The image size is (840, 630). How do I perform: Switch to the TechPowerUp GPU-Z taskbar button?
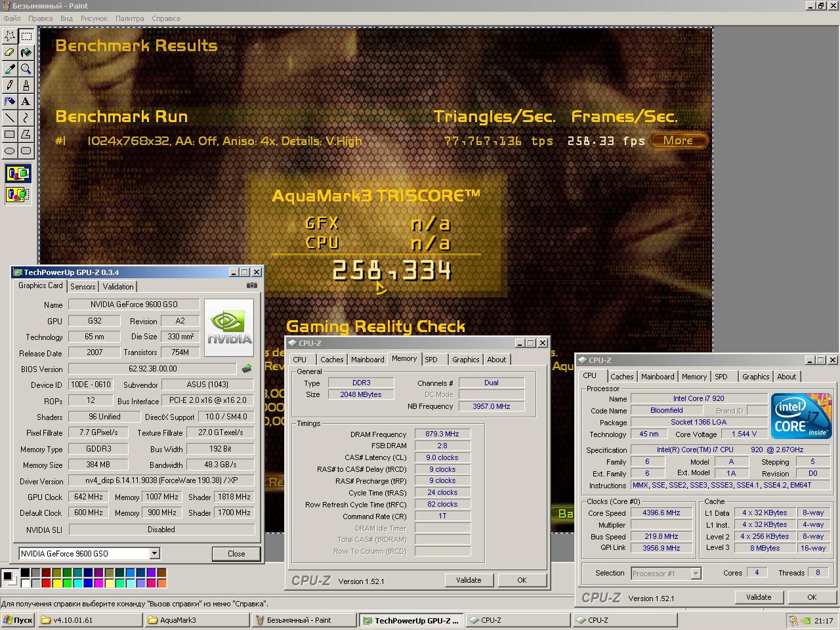coord(410,620)
